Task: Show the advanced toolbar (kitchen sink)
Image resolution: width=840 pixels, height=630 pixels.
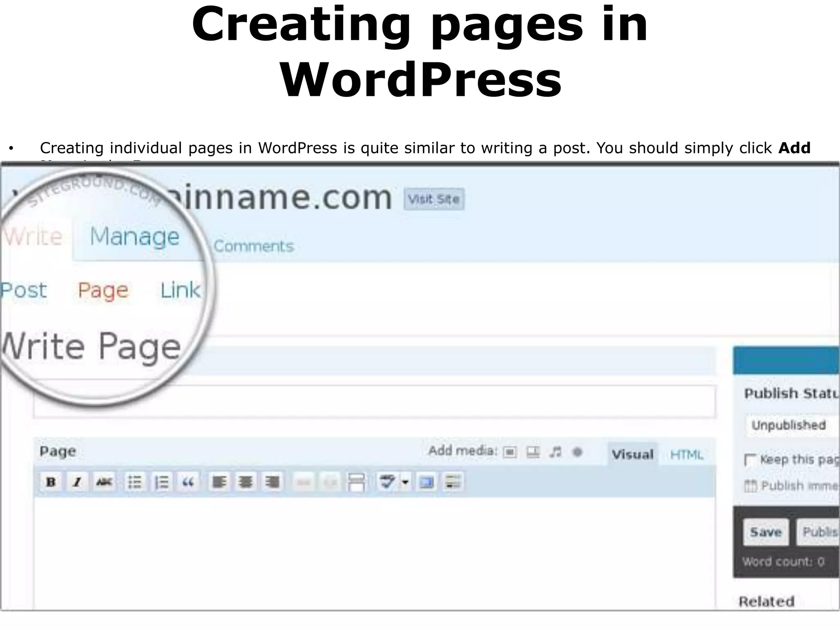Action: coord(453,482)
